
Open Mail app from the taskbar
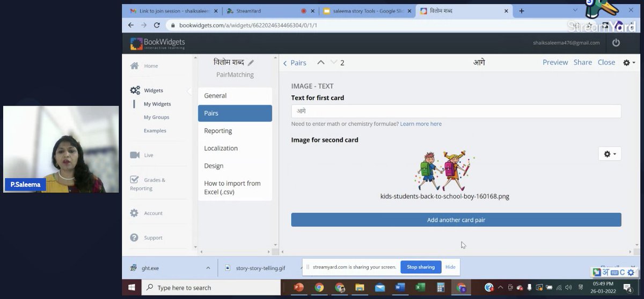click(x=380, y=288)
